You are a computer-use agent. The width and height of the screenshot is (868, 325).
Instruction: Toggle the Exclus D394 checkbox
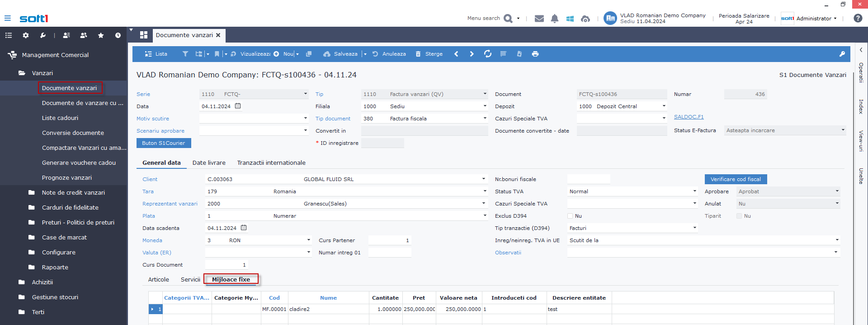click(570, 216)
